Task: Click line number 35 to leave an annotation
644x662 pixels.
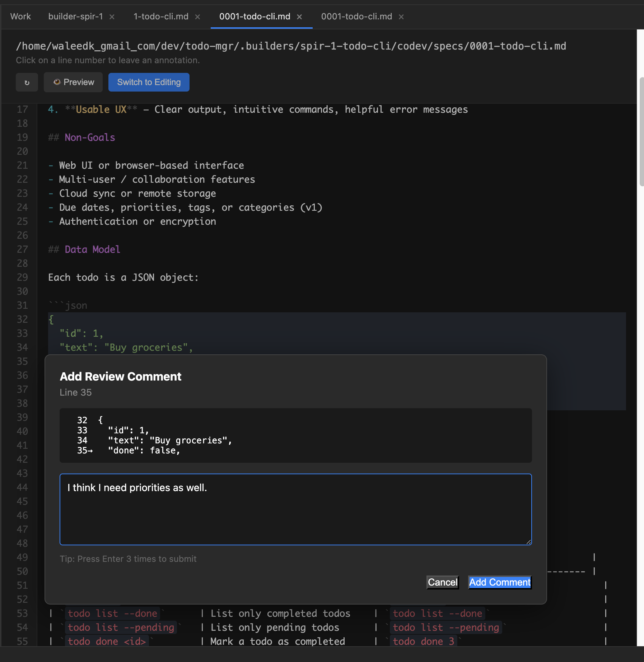Action: point(22,361)
